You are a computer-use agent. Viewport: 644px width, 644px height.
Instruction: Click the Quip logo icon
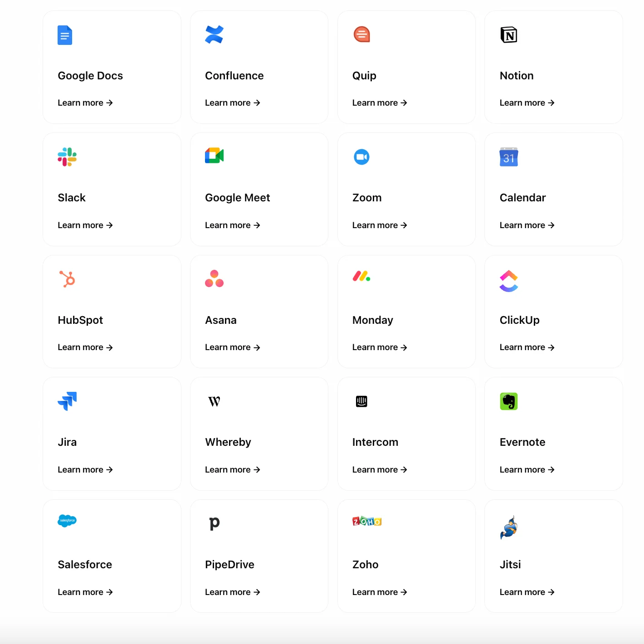[361, 34]
